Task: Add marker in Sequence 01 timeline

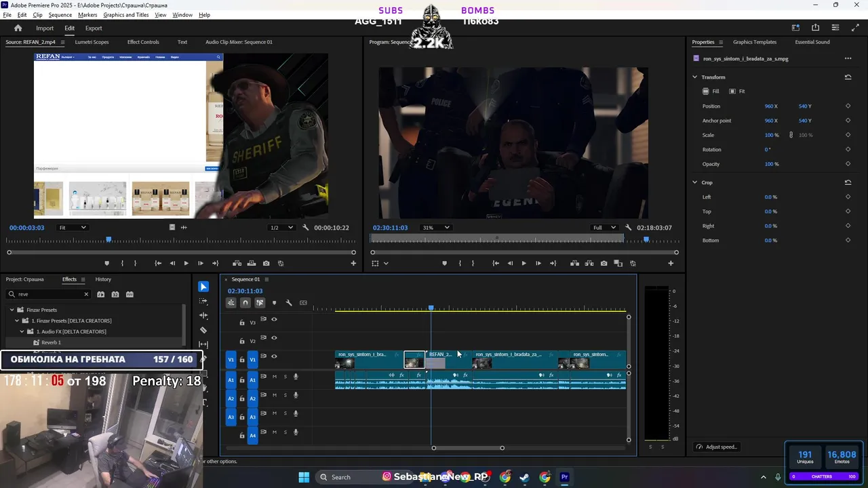Action: point(274,303)
